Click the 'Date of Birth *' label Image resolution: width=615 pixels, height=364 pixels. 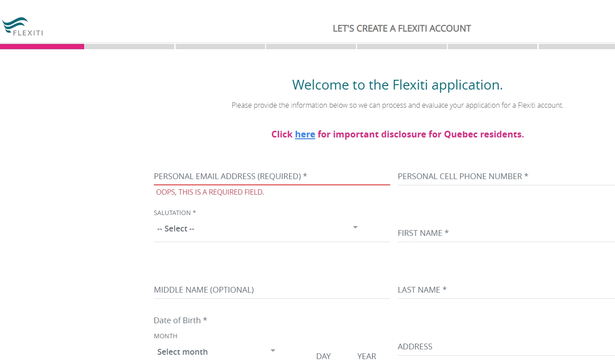(180, 321)
